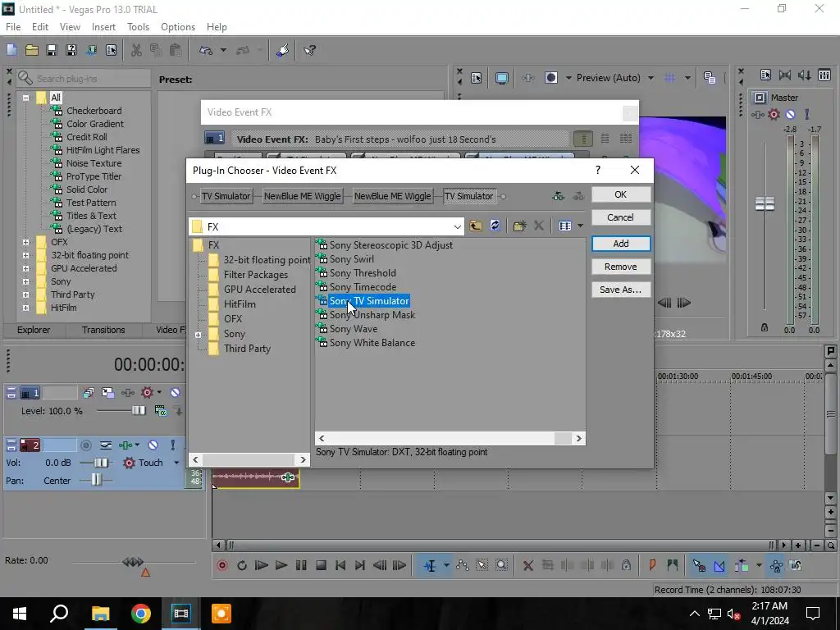Open Preview (Auto) quality dropdown
Viewport: 840px width, 630px height.
coord(651,78)
